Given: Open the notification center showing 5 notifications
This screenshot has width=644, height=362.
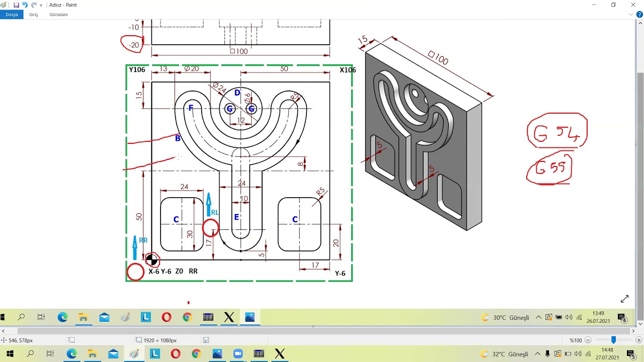Looking at the screenshot, I should click(631, 354).
